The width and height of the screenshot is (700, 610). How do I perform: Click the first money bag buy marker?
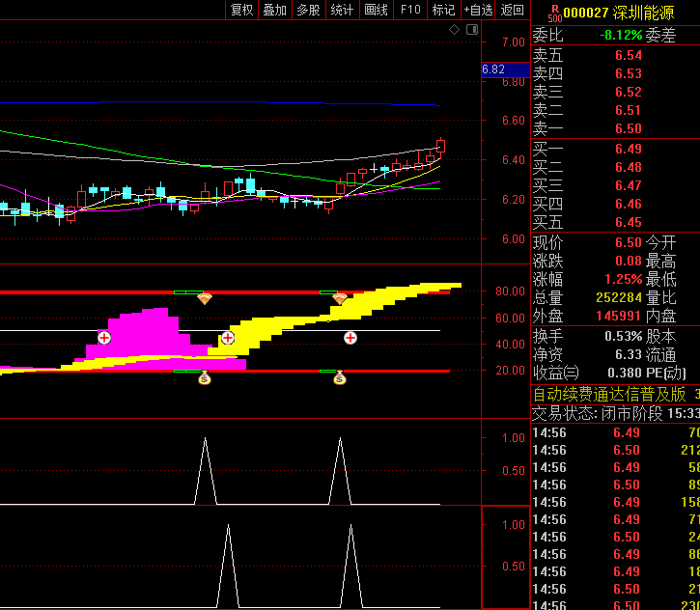pyautogui.click(x=205, y=378)
